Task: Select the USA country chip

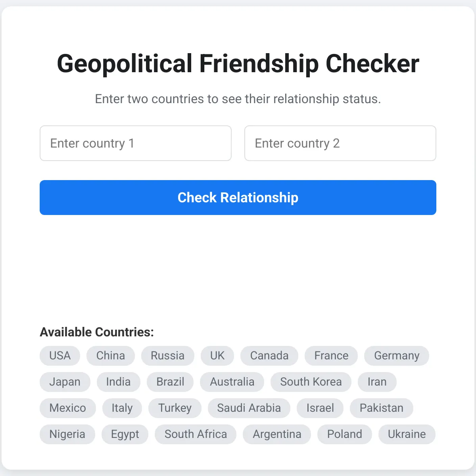Action: coord(60,355)
